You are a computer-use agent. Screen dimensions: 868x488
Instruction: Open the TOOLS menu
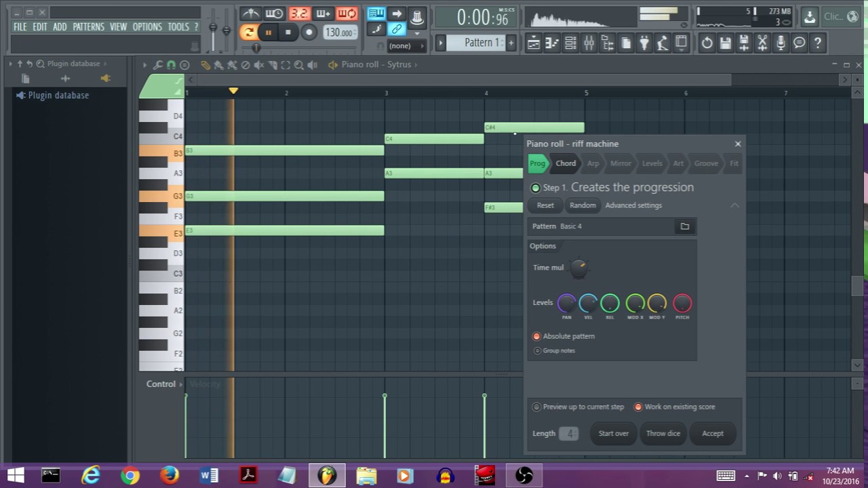tap(178, 27)
